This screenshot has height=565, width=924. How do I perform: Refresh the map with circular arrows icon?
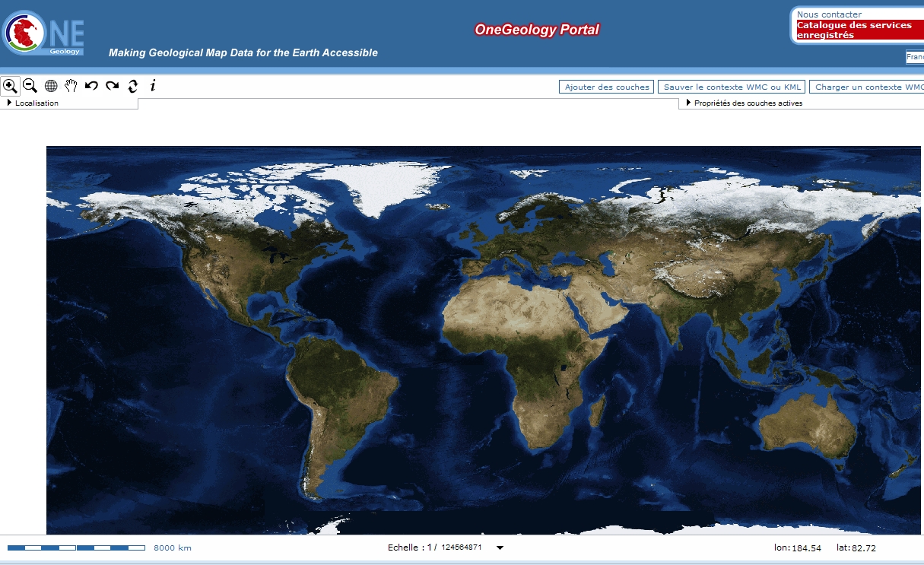[x=132, y=86]
